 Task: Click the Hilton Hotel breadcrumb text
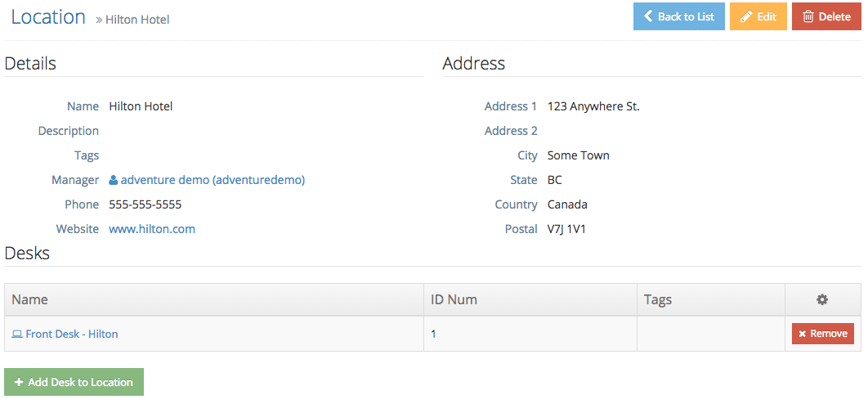(137, 20)
